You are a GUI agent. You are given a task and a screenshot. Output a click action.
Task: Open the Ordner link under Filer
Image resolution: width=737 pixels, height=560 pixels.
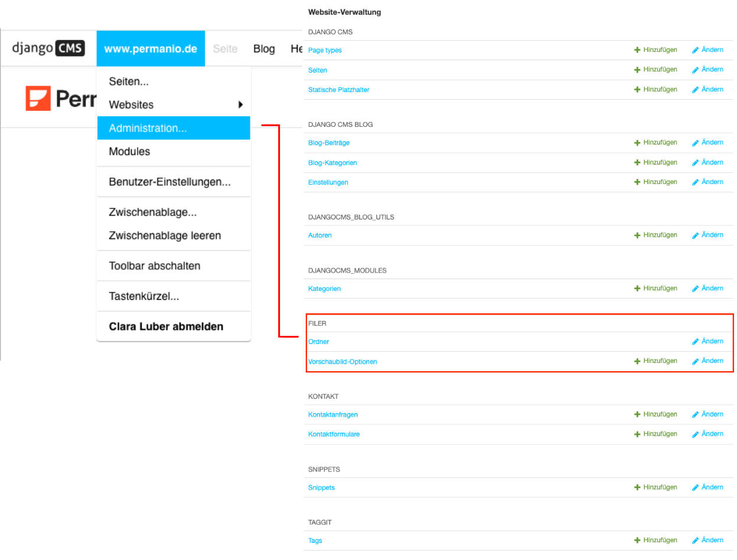(x=319, y=342)
